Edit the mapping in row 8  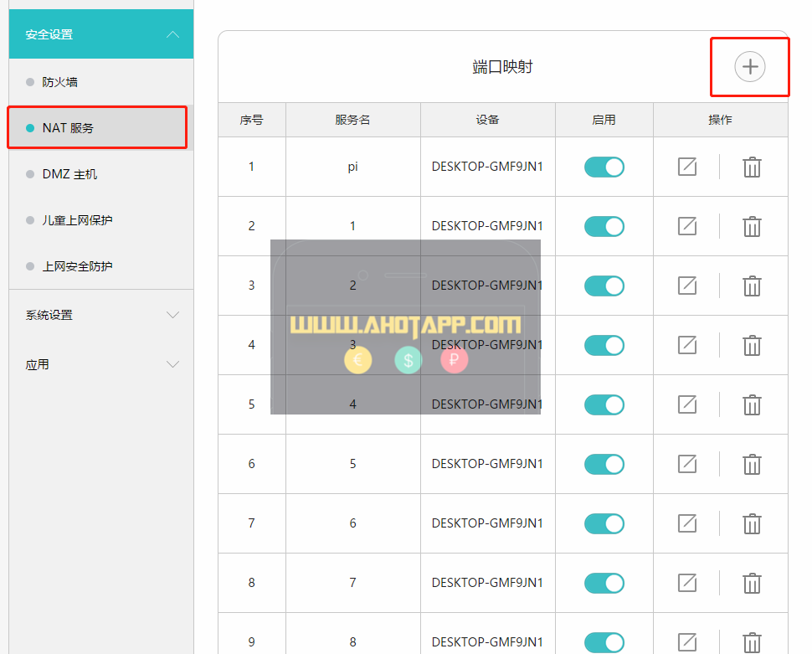tap(687, 583)
